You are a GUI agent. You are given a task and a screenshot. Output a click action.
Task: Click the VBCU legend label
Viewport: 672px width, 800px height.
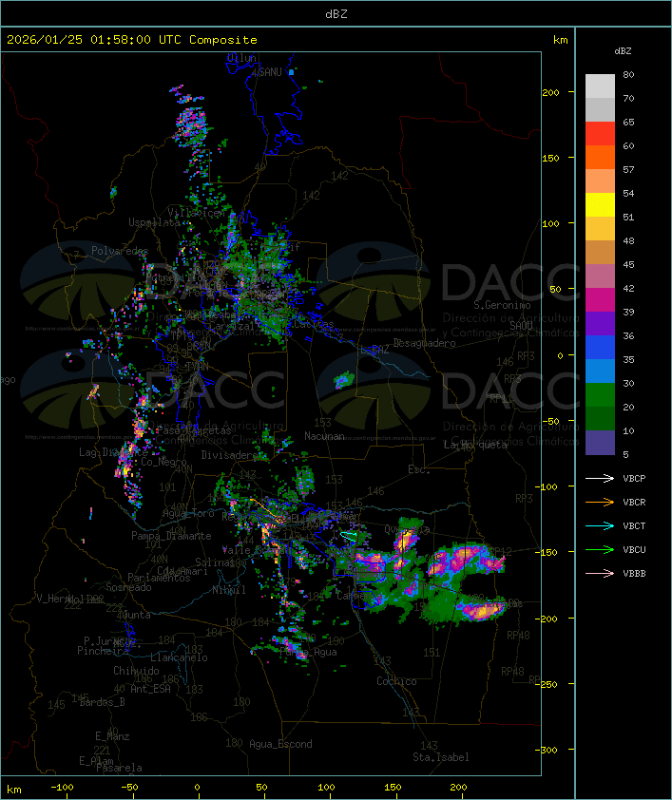[x=634, y=549]
